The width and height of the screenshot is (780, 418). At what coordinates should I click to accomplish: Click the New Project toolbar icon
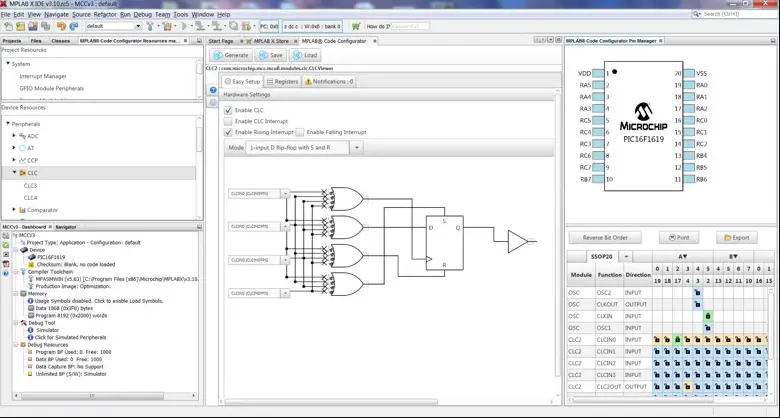click(x=20, y=26)
